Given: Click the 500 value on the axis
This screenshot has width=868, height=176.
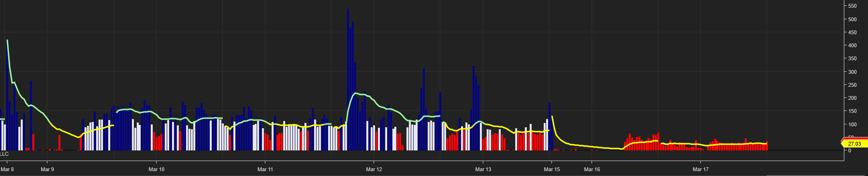Looking at the screenshot, I should (x=853, y=19).
